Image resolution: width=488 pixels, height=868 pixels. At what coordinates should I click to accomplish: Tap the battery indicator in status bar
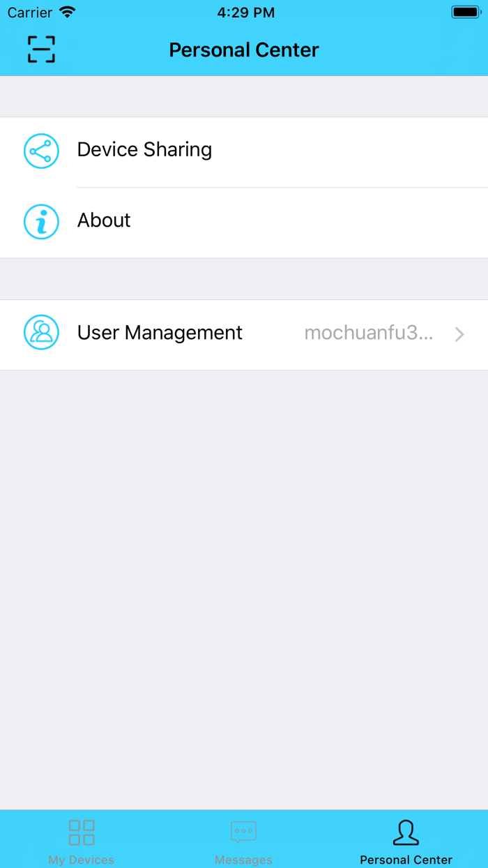[x=466, y=12]
